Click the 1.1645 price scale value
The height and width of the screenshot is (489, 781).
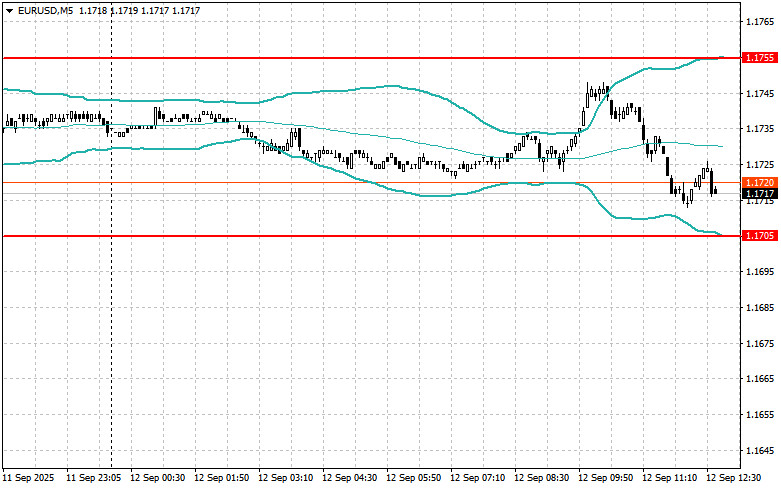coord(760,450)
